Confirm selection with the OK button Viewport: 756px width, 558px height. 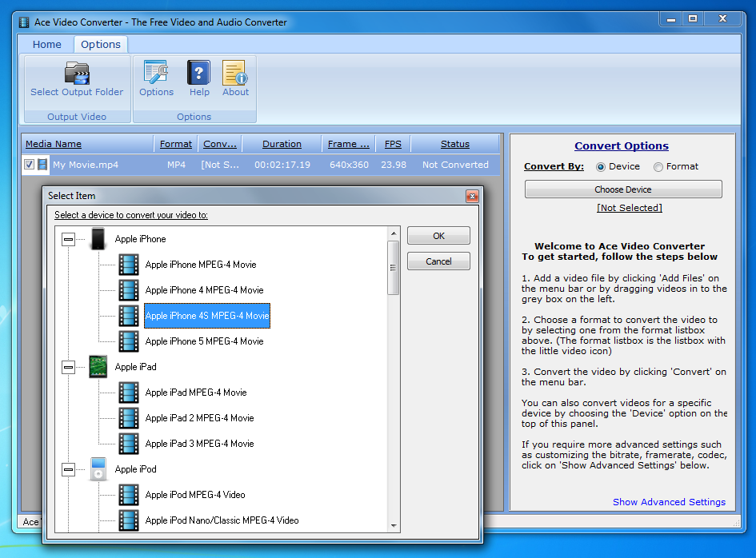pos(438,236)
